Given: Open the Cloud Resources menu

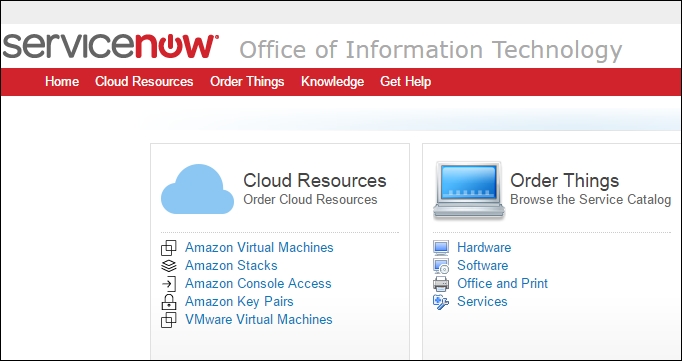Looking at the screenshot, I should pos(144,82).
